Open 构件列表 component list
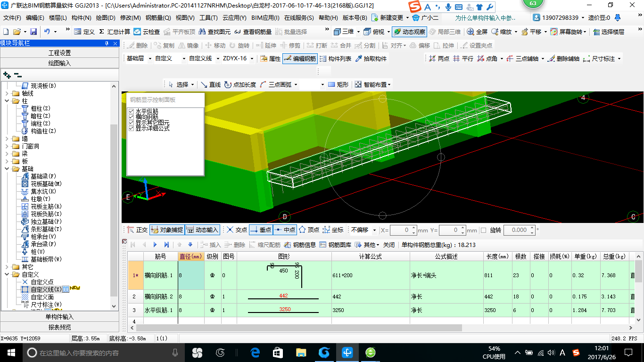 pos(335,59)
